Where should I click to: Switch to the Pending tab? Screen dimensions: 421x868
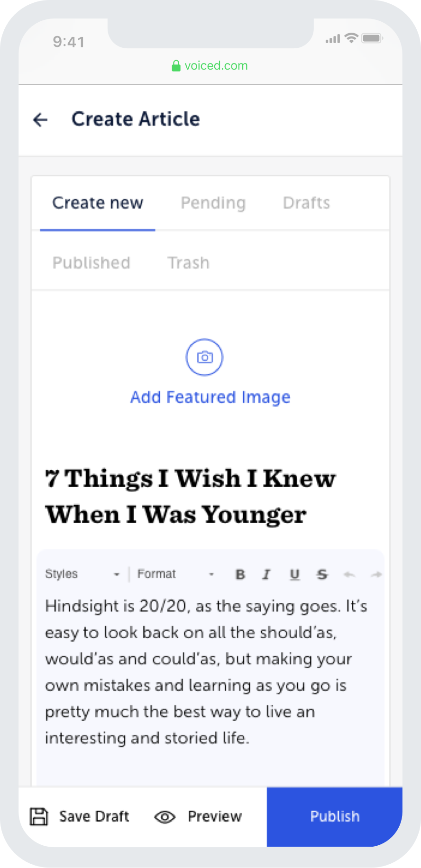tap(213, 203)
